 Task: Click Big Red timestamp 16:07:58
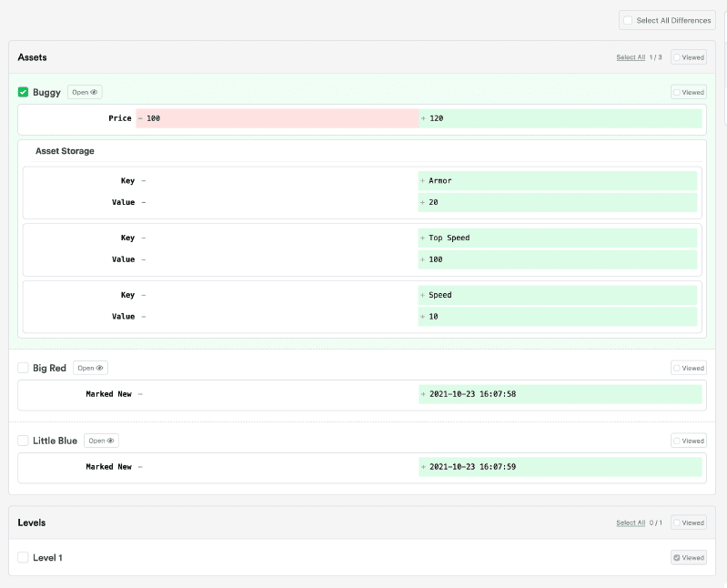coord(560,394)
